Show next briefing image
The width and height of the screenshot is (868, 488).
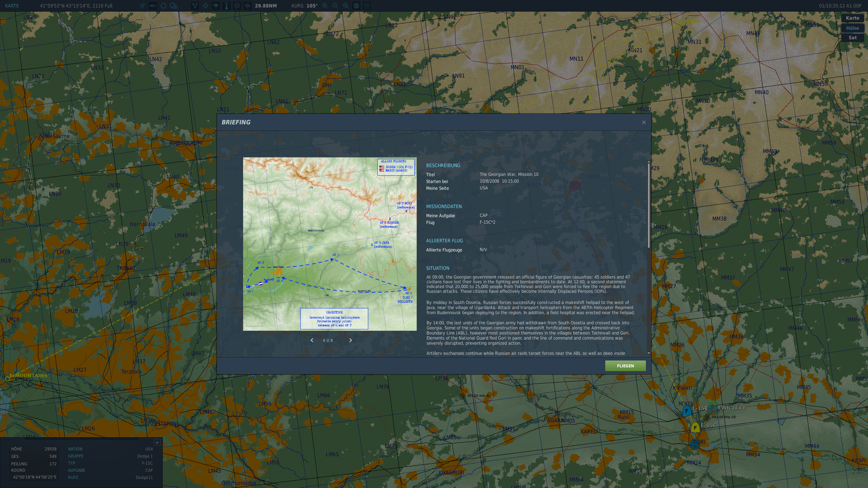(351, 340)
